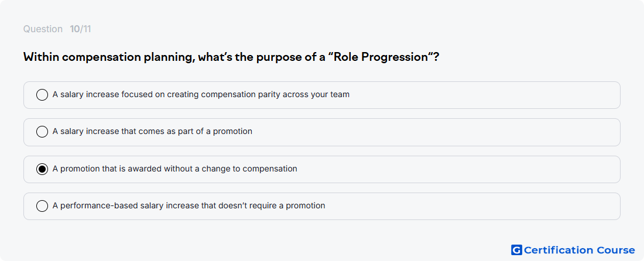
Task: Click blank right area of the fourth answer card
Action: tap(472, 206)
